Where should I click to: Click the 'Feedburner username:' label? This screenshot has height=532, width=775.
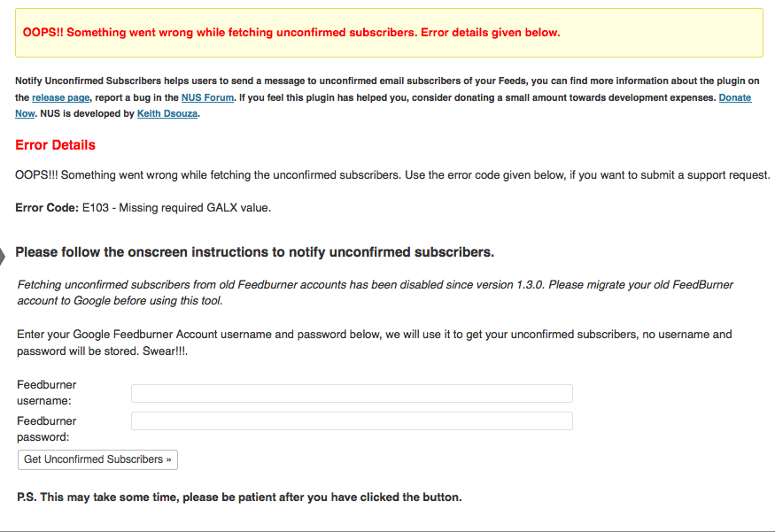click(x=46, y=393)
